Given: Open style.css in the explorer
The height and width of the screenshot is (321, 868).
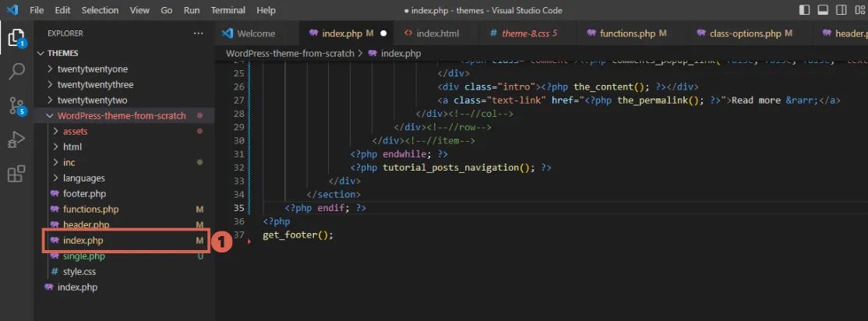Looking at the screenshot, I should tap(79, 272).
